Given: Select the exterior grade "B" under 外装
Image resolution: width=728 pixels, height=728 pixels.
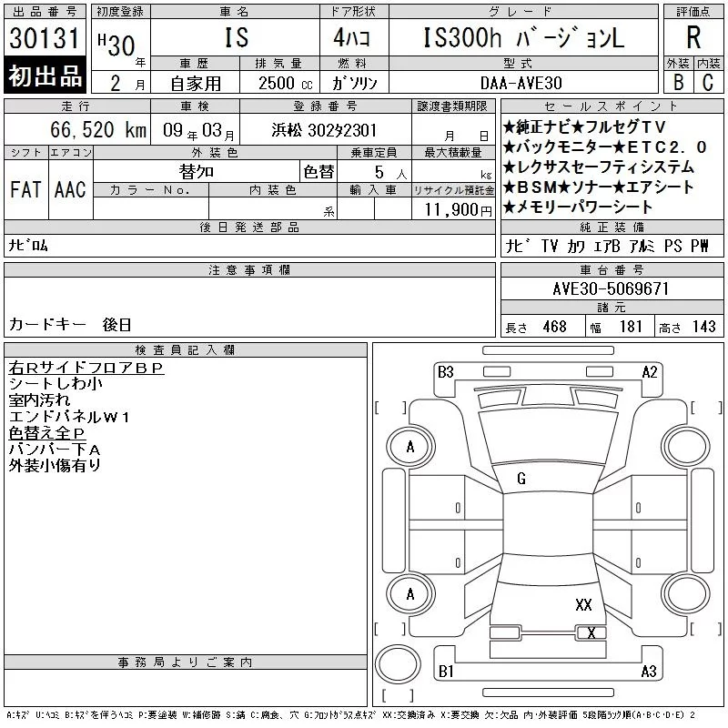Looking at the screenshot, I should pos(678,82).
